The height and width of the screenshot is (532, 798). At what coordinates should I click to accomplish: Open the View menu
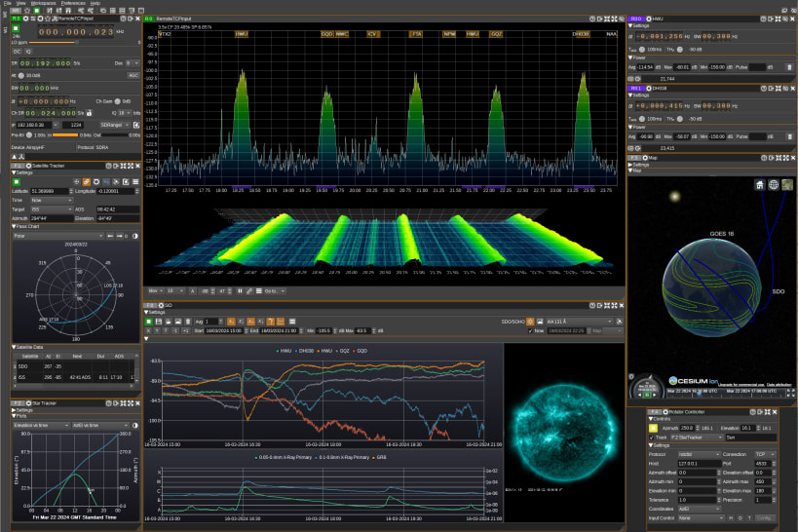pyautogui.click(x=20, y=3)
